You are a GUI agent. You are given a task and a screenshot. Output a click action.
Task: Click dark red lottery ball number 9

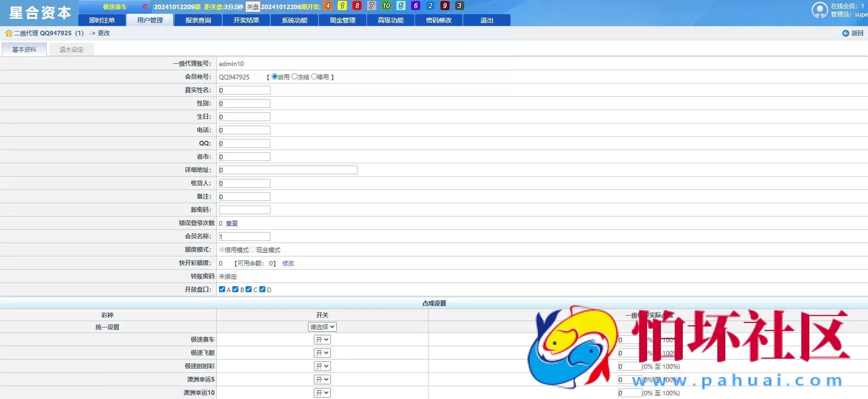tap(445, 6)
